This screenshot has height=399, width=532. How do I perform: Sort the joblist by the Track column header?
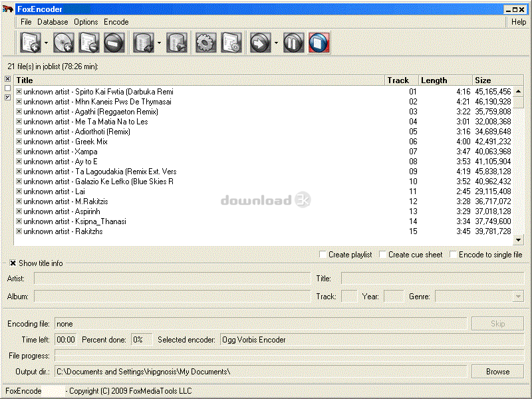402,80
